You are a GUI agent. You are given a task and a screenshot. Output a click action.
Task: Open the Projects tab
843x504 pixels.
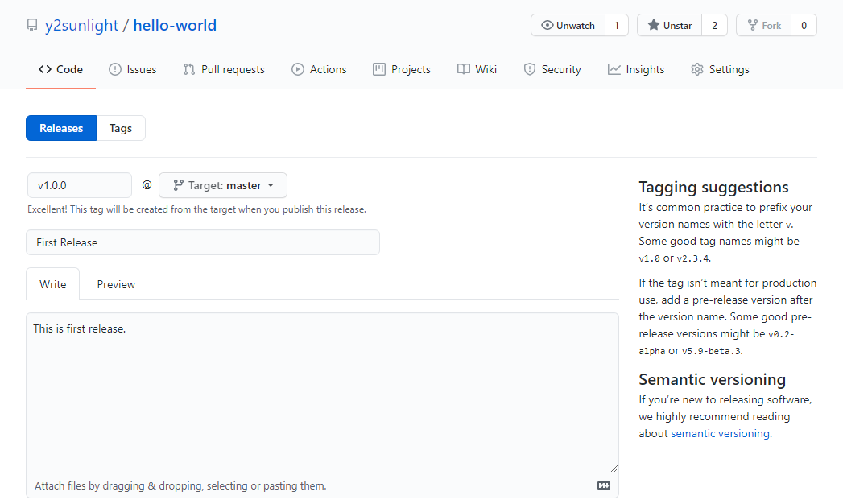(x=402, y=69)
